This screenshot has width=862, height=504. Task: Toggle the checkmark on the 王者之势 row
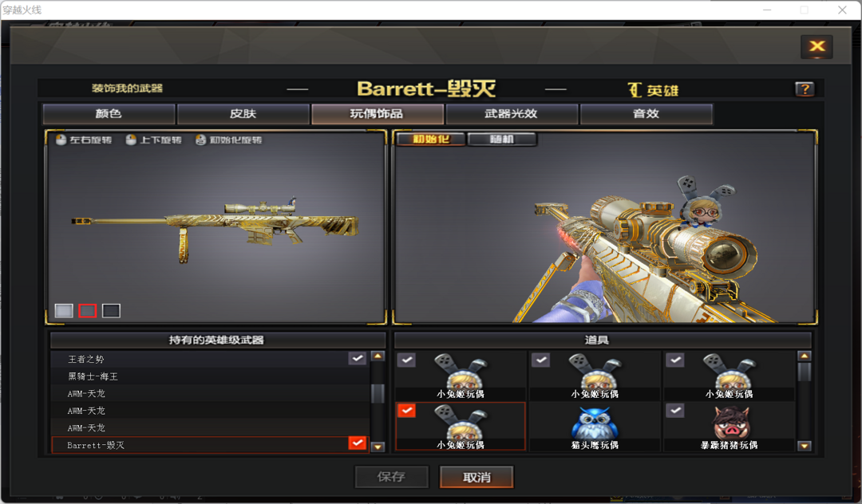[358, 358]
